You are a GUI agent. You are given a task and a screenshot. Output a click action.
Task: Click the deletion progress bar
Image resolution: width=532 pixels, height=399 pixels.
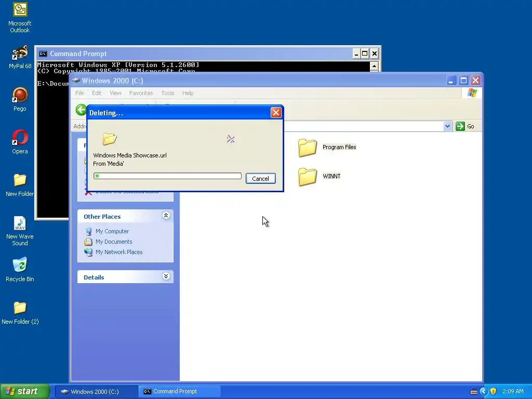168,176
